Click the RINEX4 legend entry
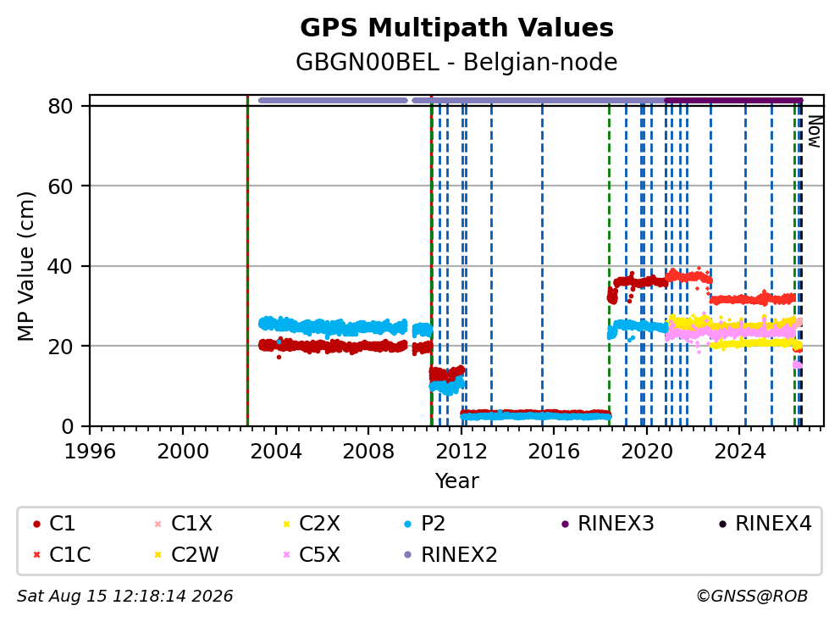The height and width of the screenshot is (622, 840). click(x=765, y=524)
